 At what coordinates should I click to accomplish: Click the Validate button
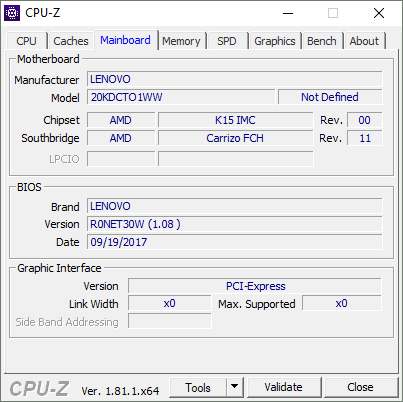click(x=284, y=387)
